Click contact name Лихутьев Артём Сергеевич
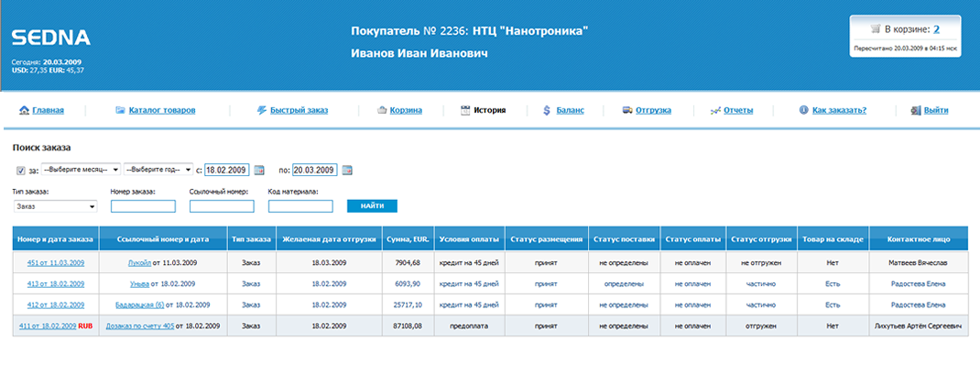 (x=918, y=326)
